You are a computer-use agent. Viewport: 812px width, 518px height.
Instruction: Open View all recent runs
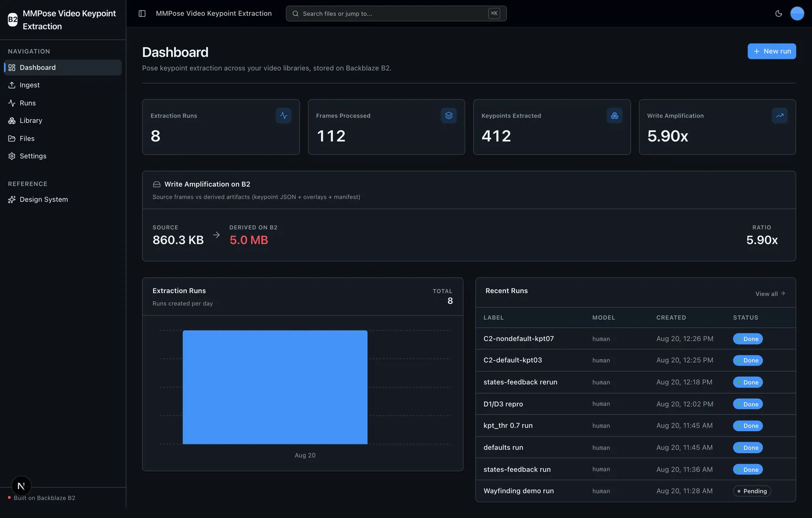[770, 294]
